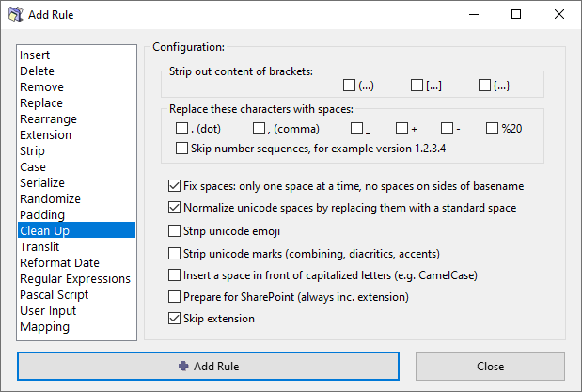The height and width of the screenshot is (392, 582).
Task: Click the Add Rule window app icon
Action: 15,15
